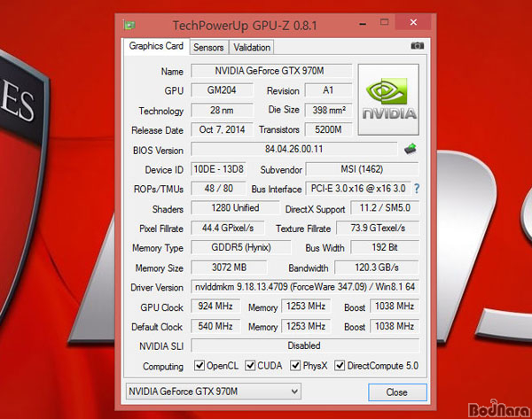Screen dimensions: 532x419
Task: Click the NVIDIA SLI field showing Disabled
Action: [305, 345]
